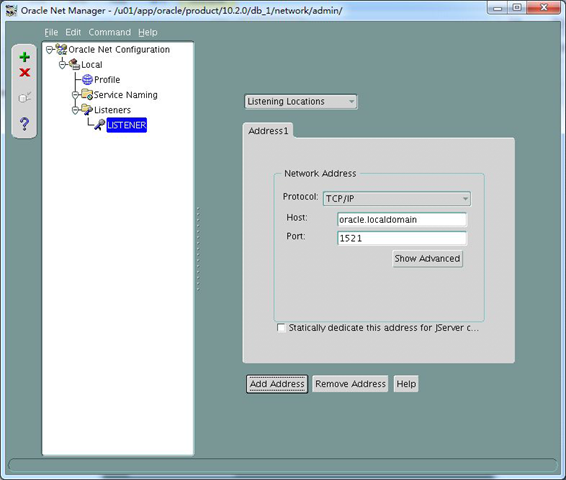The image size is (566, 480).
Task: Open the Listening Locations dropdown
Action: pos(301,102)
